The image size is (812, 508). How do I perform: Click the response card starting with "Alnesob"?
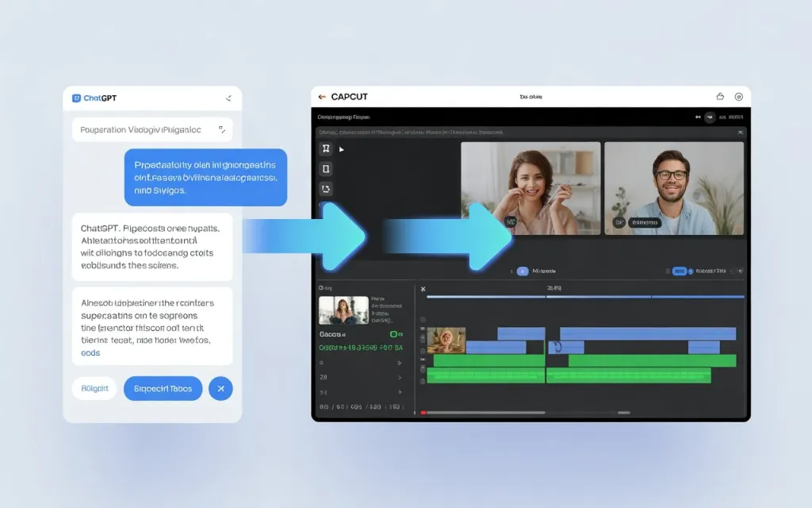152,326
